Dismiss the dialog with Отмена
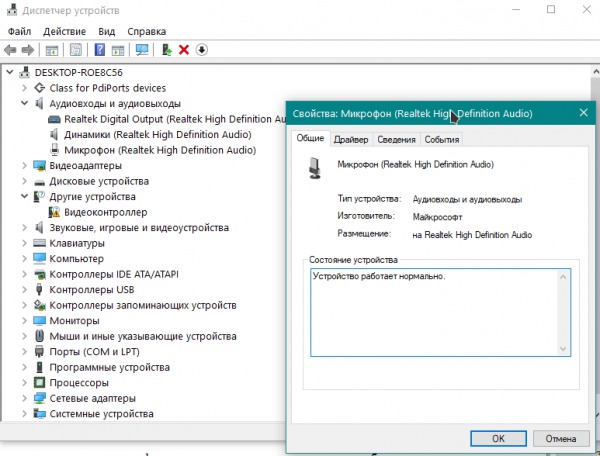 pyautogui.click(x=561, y=438)
